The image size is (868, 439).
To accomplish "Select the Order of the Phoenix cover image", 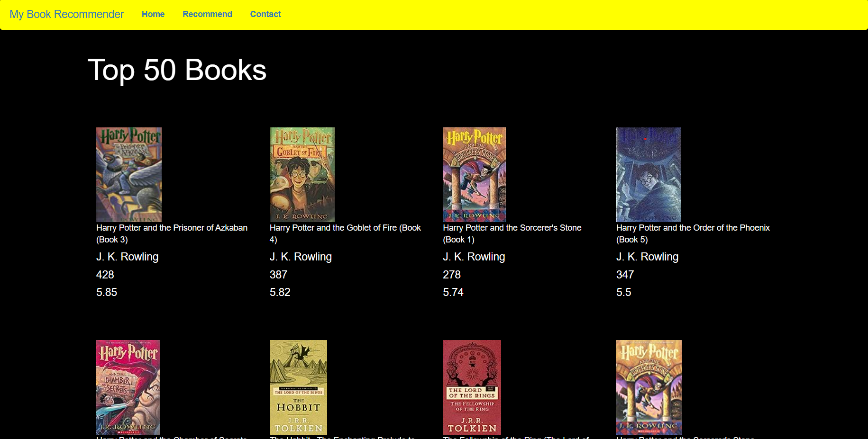I will [x=649, y=174].
